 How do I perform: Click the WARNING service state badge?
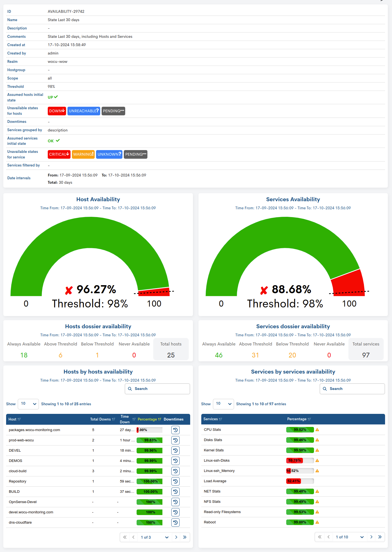[x=83, y=154]
